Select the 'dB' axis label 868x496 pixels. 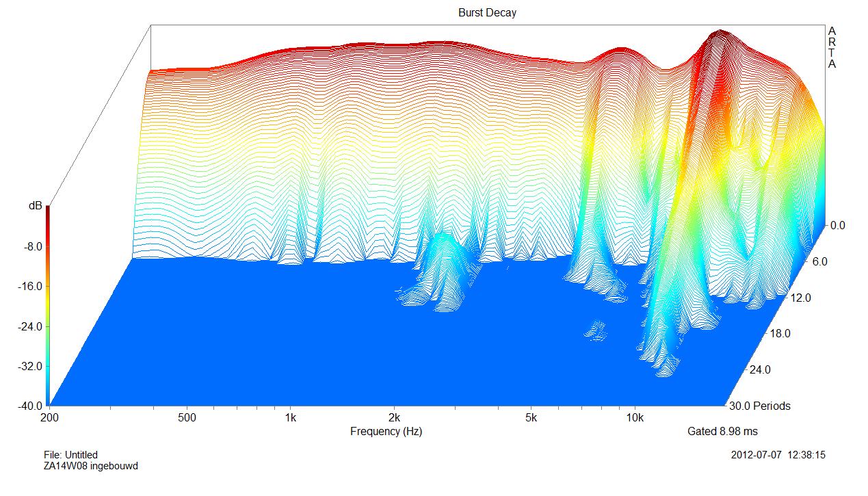[x=35, y=206]
